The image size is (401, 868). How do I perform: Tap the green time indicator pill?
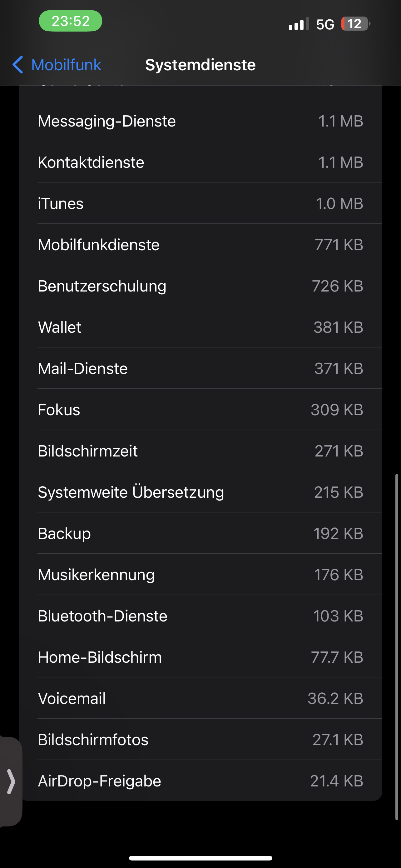[x=70, y=21]
